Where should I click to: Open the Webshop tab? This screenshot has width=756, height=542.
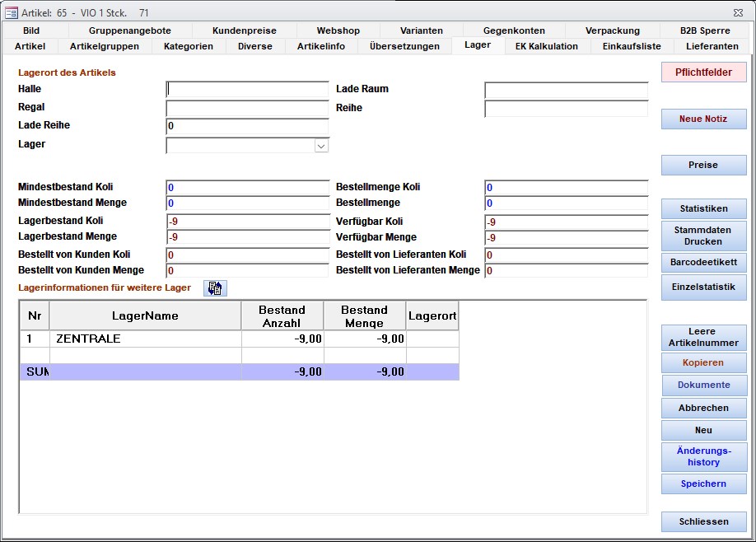338,30
